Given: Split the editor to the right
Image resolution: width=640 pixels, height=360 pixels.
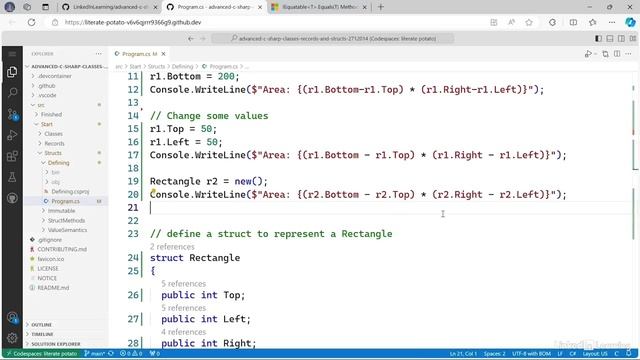Looking at the screenshot, I should [x=617, y=54].
